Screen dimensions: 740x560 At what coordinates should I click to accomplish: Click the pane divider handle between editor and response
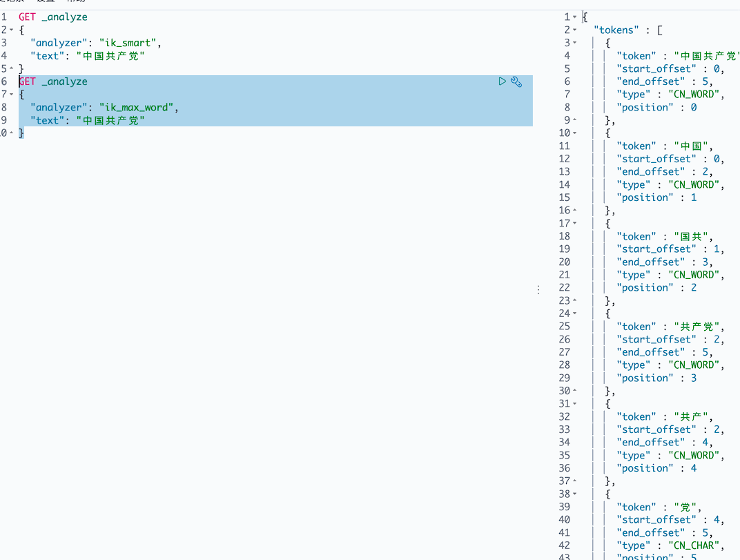(x=538, y=289)
